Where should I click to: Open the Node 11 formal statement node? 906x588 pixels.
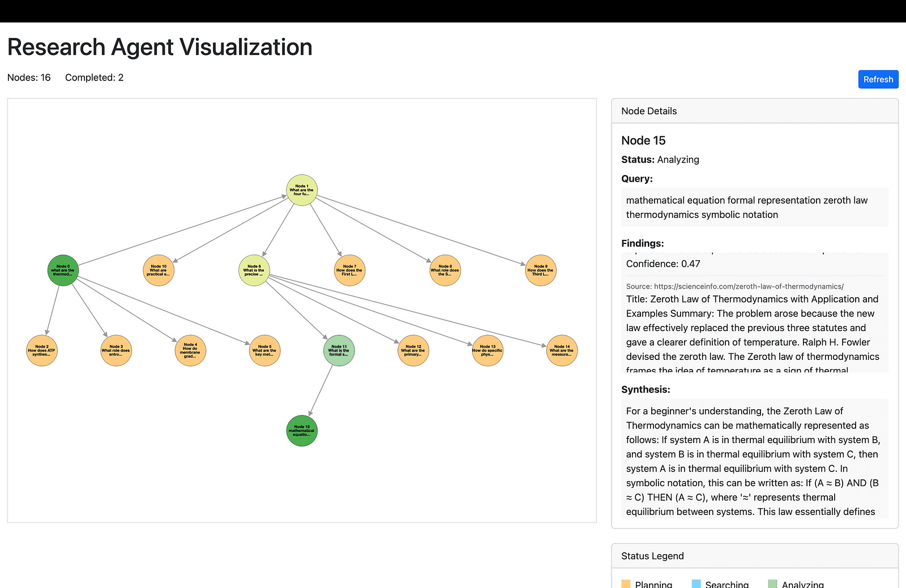[x=339, y=351]
